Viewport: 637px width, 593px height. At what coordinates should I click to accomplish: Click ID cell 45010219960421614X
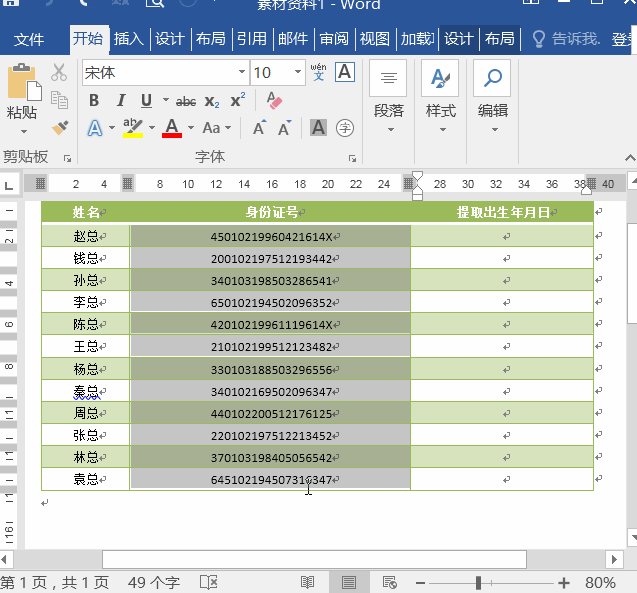271,236
